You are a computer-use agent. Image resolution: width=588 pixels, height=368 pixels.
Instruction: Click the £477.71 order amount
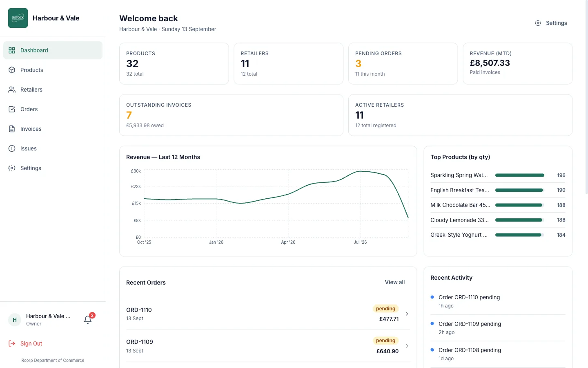(389, 319)
